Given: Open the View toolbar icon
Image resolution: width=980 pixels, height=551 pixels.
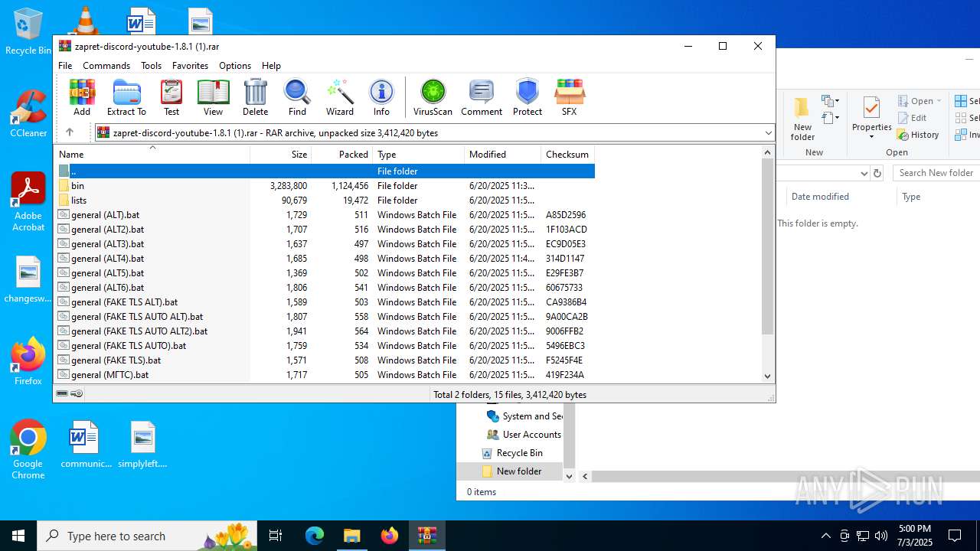Looking at the screenshot, I should click(213, 97).
